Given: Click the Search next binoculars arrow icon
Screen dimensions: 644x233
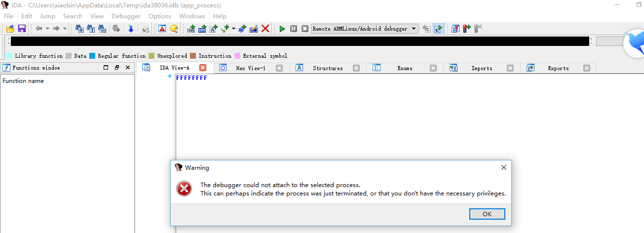Looking at the screenshot, I should [x=116, y=29].
